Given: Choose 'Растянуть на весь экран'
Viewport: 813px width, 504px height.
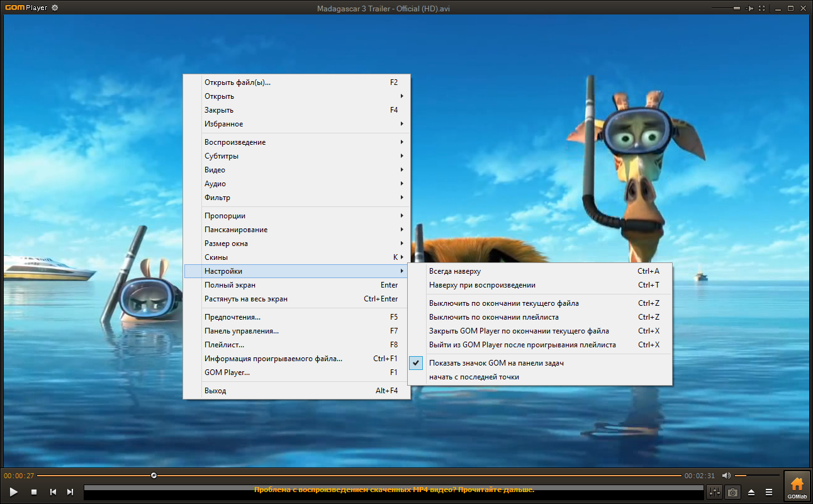Looking at the screenshot, I should tap(296, 299).
